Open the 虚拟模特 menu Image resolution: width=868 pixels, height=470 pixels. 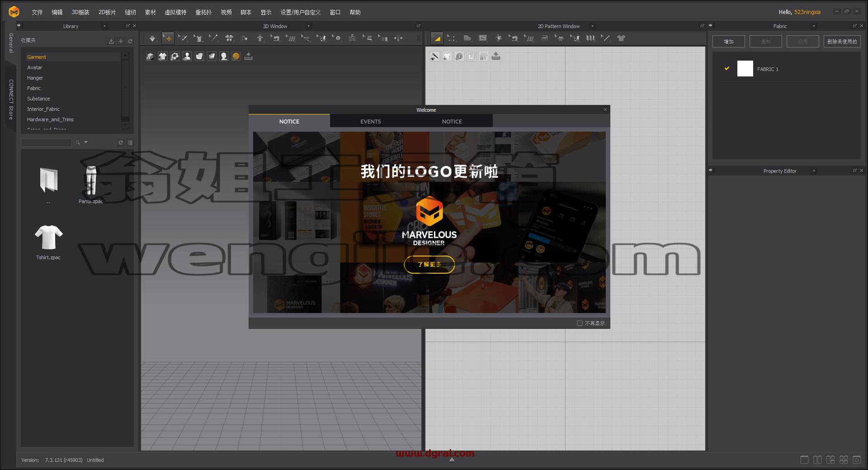175,12
